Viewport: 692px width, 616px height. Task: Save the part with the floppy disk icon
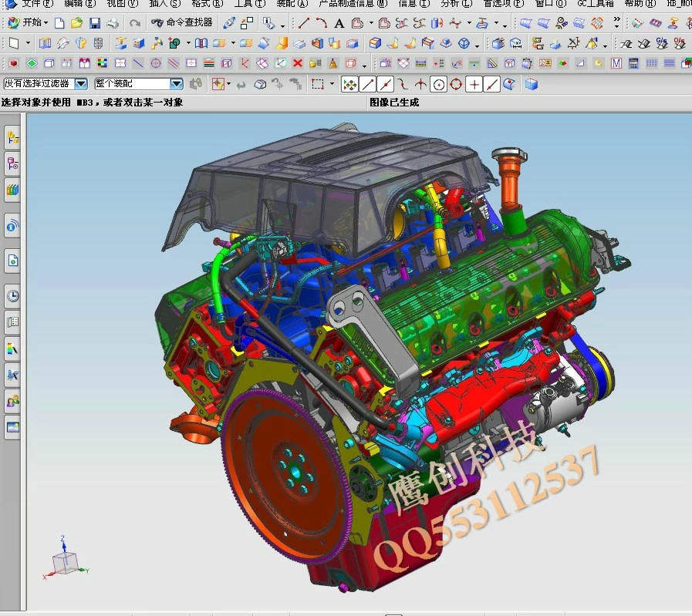[x=95, y=23]
